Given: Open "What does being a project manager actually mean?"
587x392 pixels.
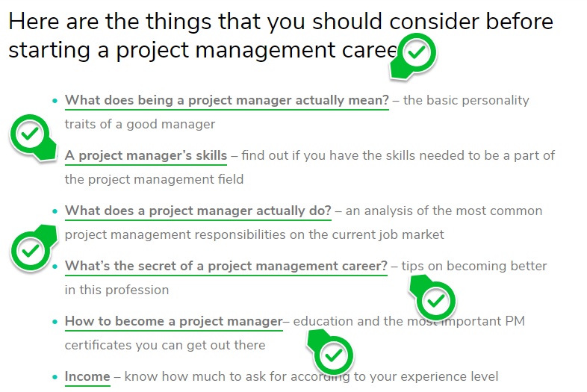Looking at the screenshot, I should tap(226, 100).
